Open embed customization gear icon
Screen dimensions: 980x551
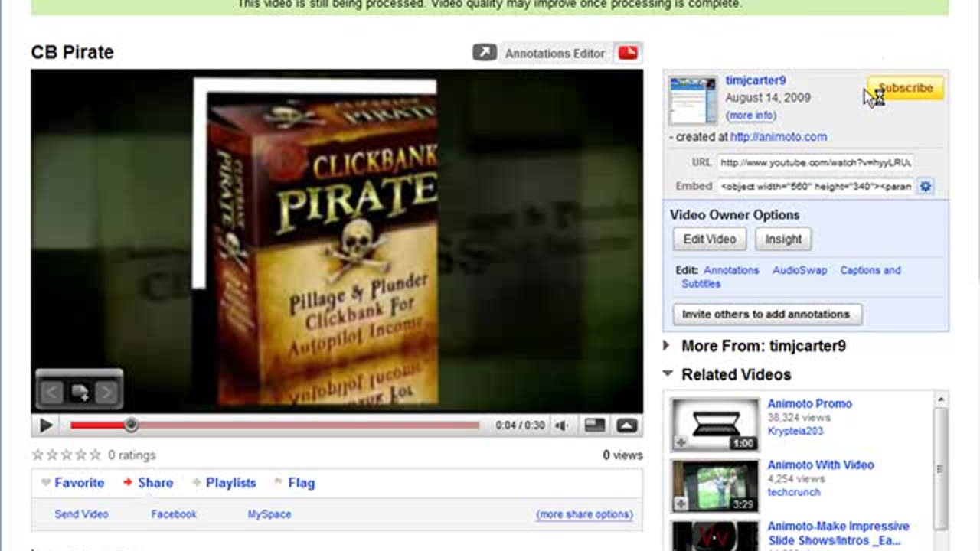[925, 186]
